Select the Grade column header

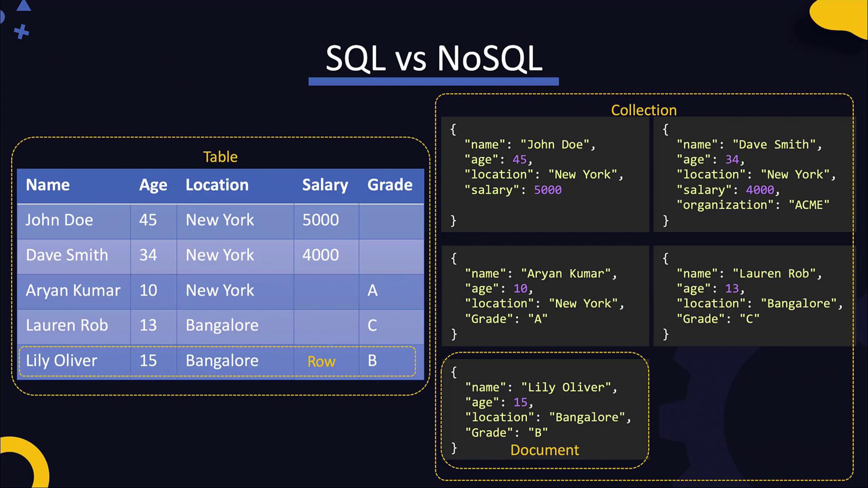coord(390,185)
